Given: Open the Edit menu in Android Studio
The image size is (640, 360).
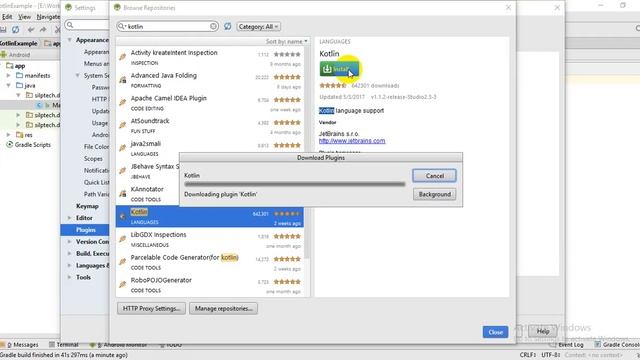Looking at the screenshot, I should coord(7,17).
